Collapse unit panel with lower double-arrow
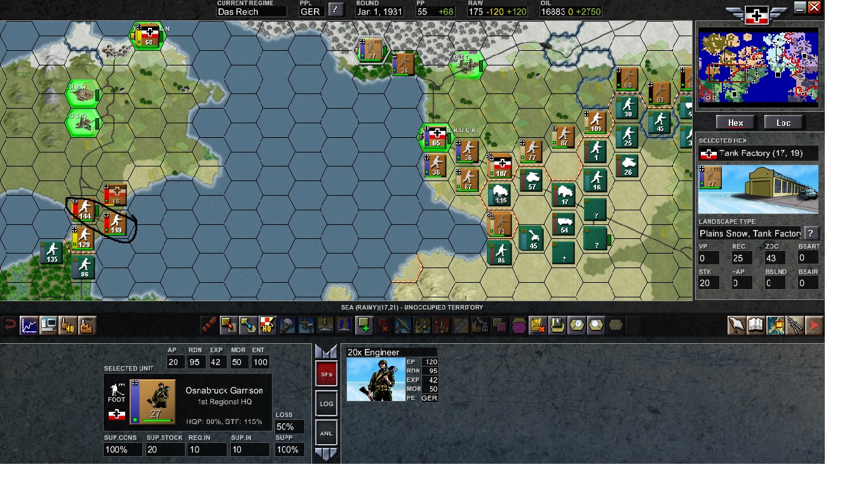The width and height of the screenshot is (868, 488). pos(326,454)
